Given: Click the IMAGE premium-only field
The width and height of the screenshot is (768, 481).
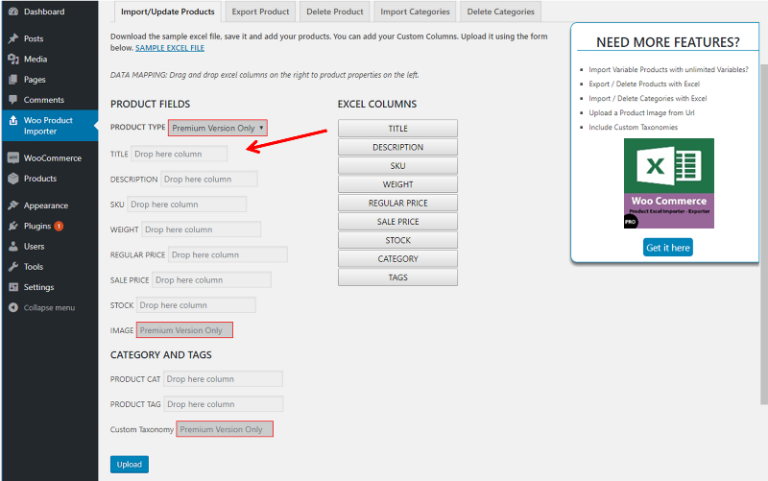Looking at the screenshot, I should 184,330.
